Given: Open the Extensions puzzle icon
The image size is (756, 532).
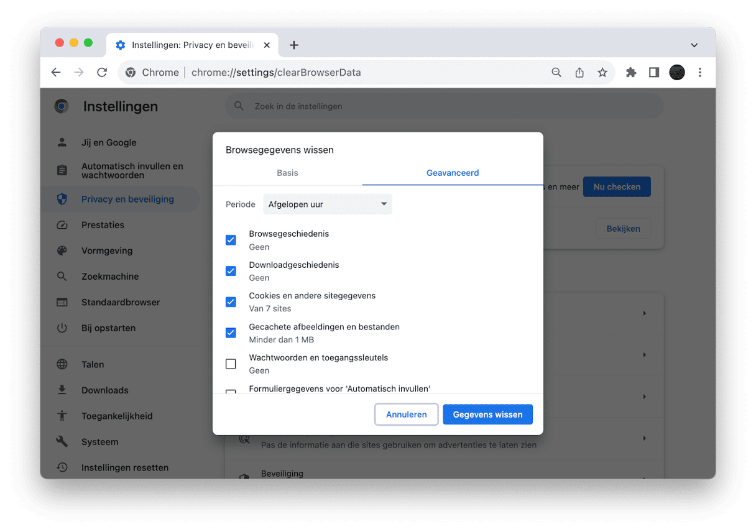Looking at the screenshot, I should (x=631, y=73).
